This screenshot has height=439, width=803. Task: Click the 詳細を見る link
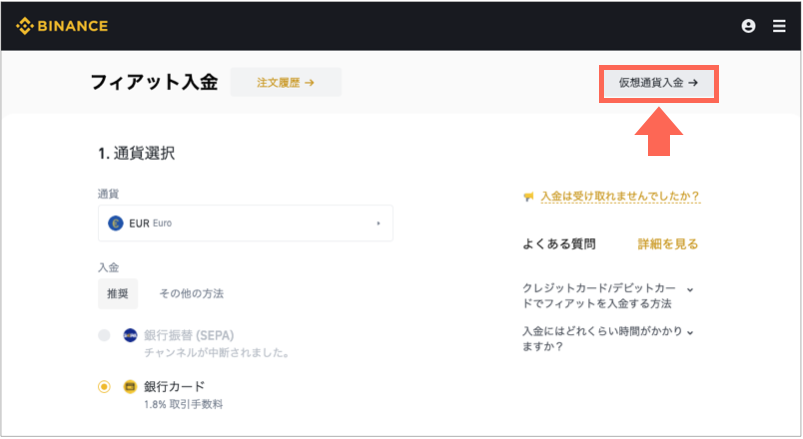pos(668,244)
